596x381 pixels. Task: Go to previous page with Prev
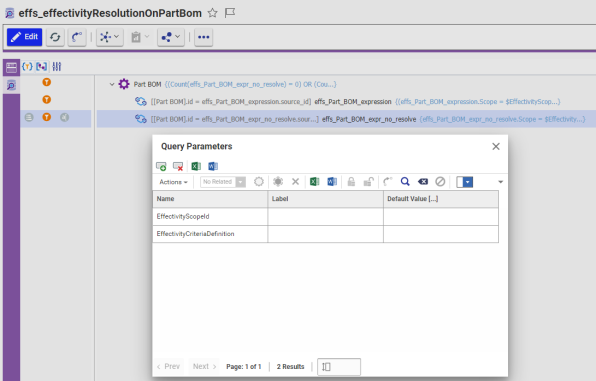[168, 367]
